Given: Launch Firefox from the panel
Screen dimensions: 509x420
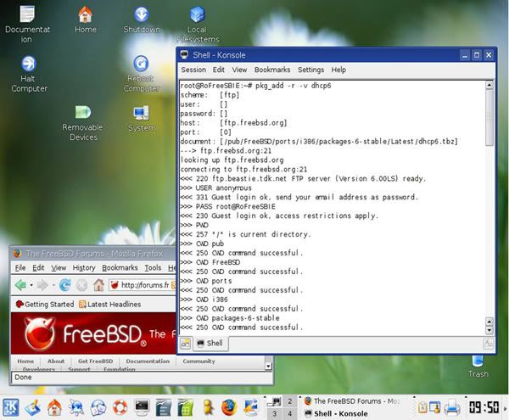Looking at the screenshot, I should (x=229, y=407).
